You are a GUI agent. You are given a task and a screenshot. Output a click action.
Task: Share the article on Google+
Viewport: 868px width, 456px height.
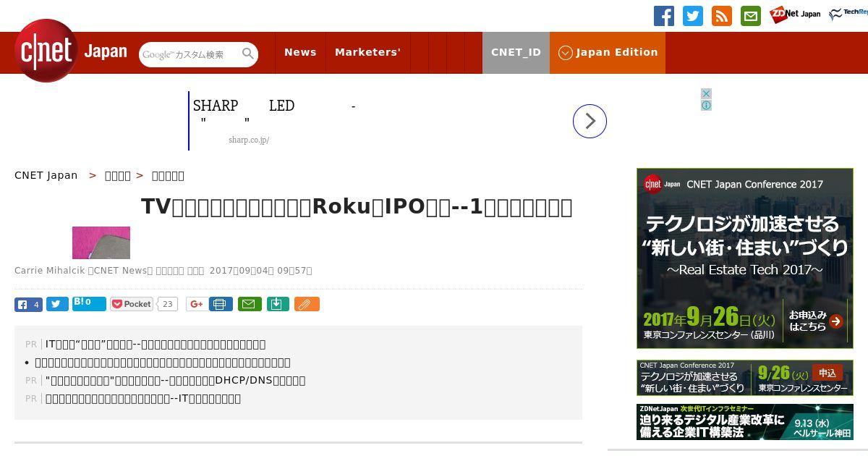[x=195, y=304]
